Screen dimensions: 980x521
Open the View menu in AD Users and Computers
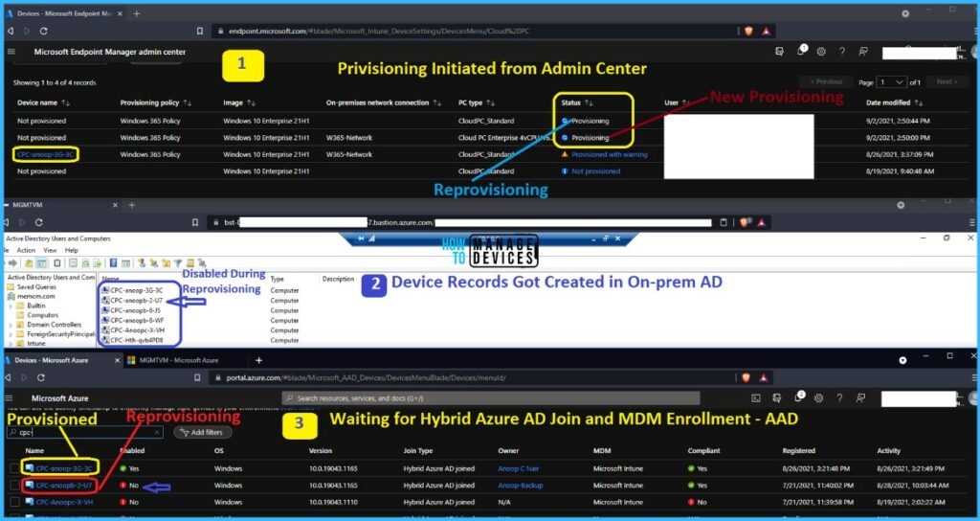coord(50,250)
